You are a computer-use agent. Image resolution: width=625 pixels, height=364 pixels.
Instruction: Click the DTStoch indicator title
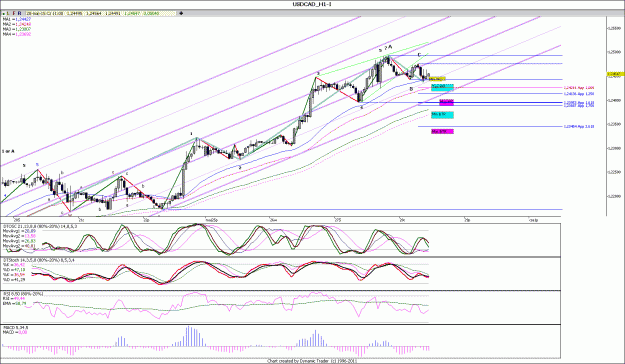(38, 260)
